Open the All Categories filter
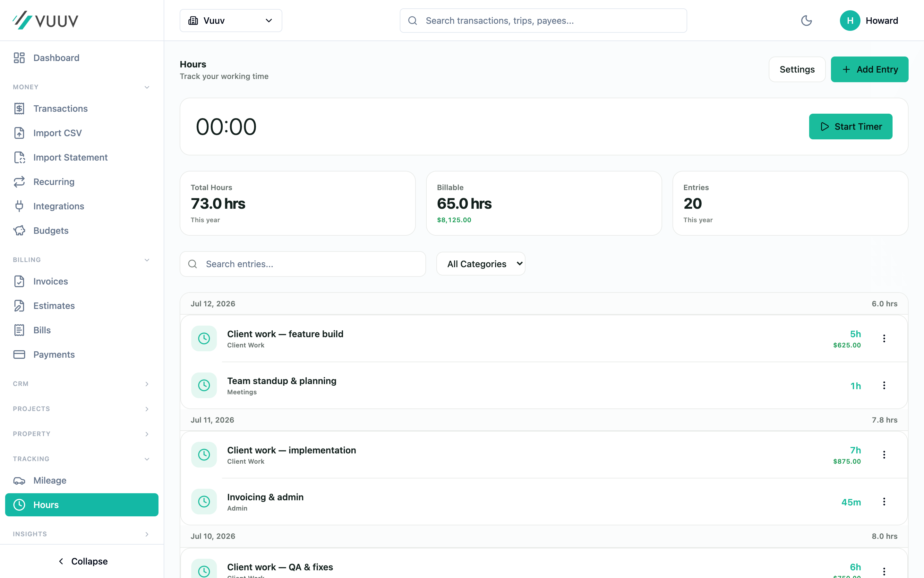 pyautogui.click(x=481, y=264)
